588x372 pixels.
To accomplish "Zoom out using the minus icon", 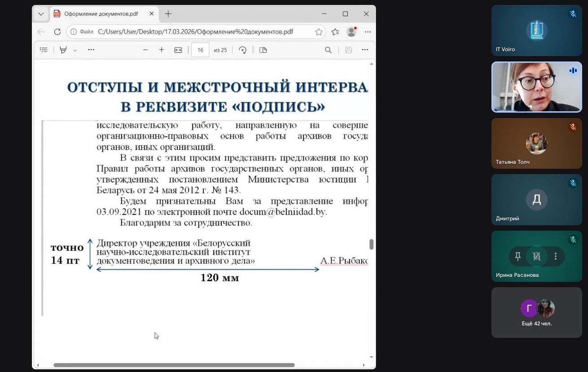I will click(145, 50).
